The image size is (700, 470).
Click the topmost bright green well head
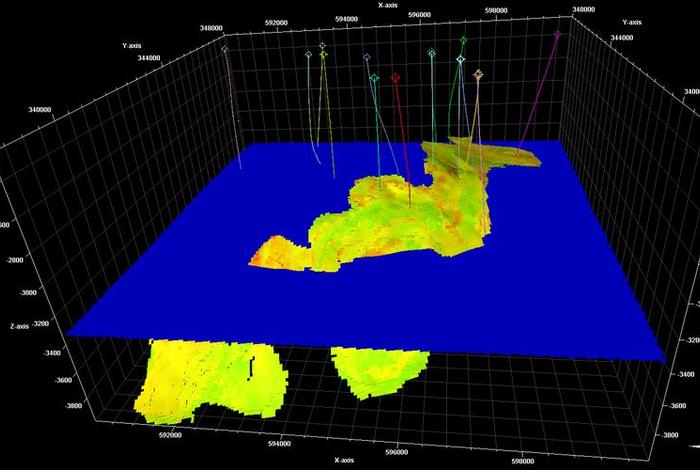[x=464, y=40]
